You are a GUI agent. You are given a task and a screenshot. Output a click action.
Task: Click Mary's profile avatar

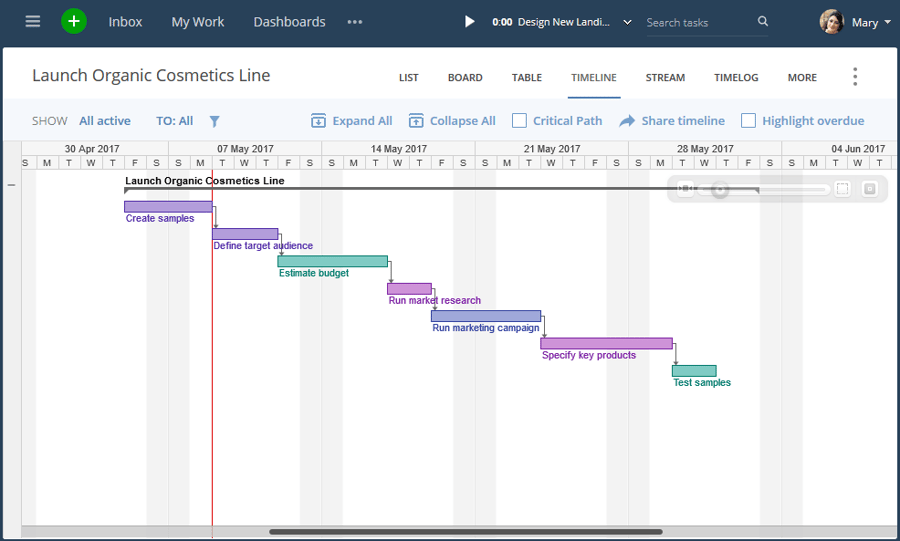pyautogui.click(x=832, y=22)
